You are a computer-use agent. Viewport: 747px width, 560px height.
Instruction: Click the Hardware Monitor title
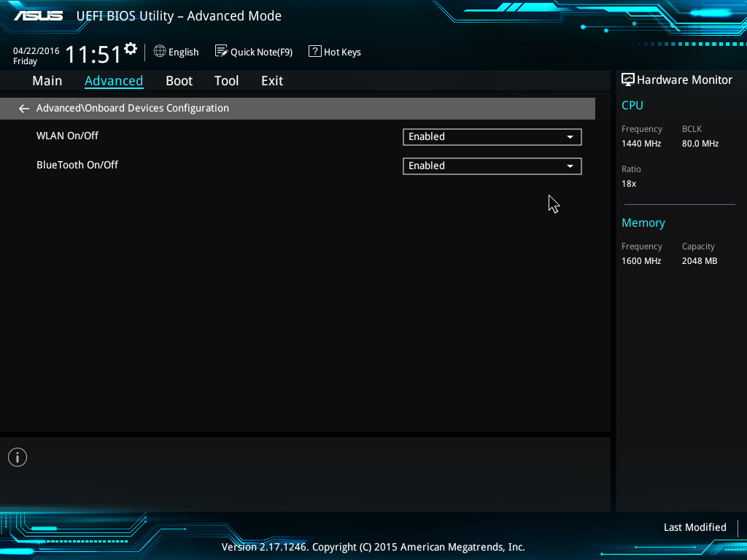pos(684,80)
